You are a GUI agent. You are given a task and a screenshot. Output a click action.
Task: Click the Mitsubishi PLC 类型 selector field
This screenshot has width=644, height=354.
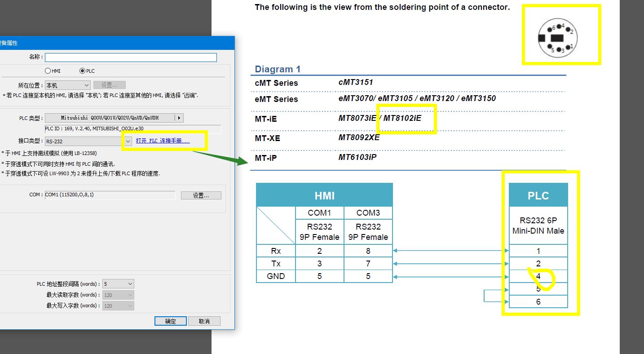[x=110, y=118]
